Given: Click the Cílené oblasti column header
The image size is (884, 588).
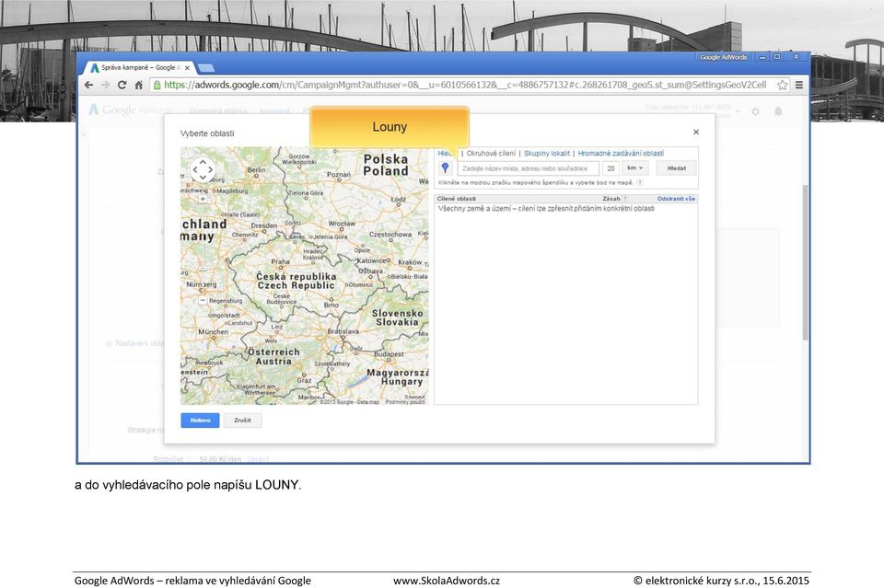Looking at the screenshot, I should [x=456, y=199].
